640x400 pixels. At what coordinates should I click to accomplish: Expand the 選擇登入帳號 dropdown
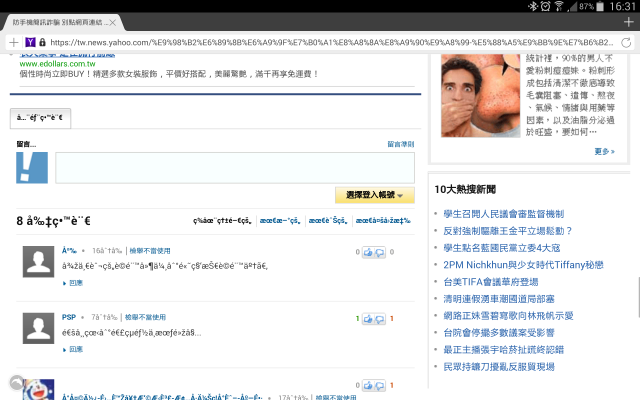pos(375,195)
